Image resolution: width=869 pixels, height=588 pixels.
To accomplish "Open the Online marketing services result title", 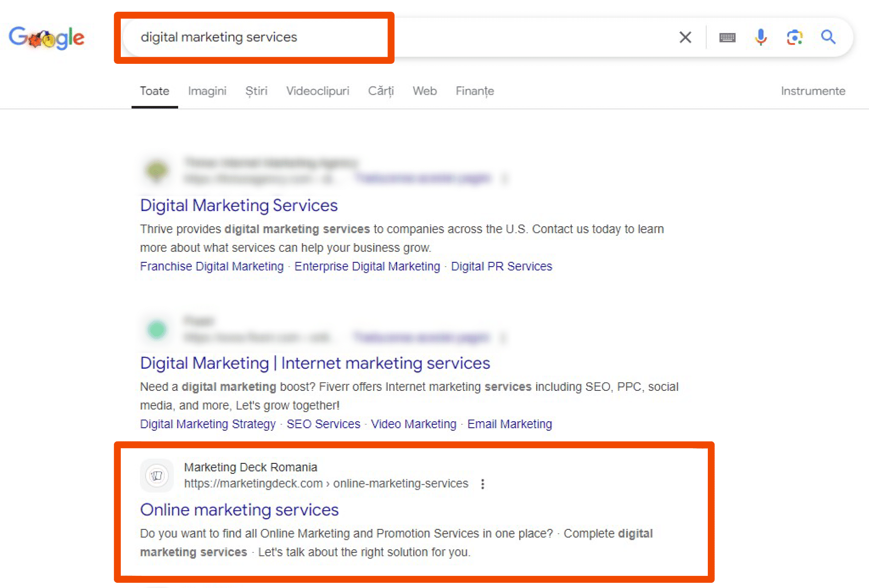I will click(x=239, y=509).
